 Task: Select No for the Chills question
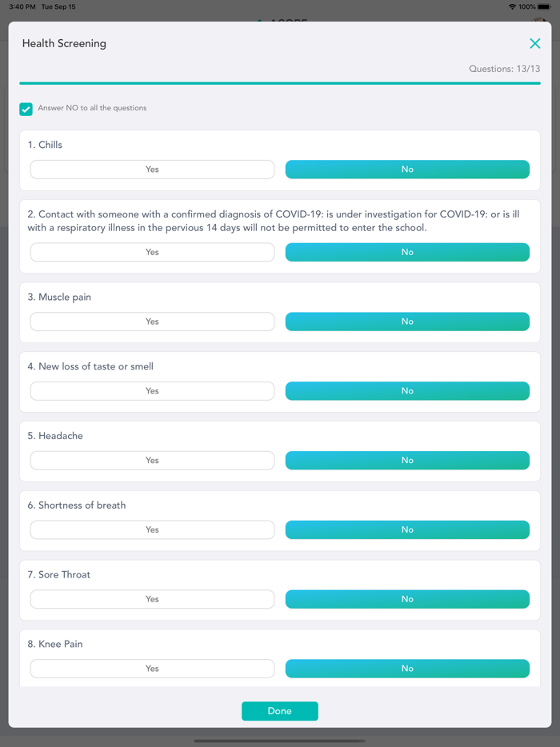tap(407, 169)
